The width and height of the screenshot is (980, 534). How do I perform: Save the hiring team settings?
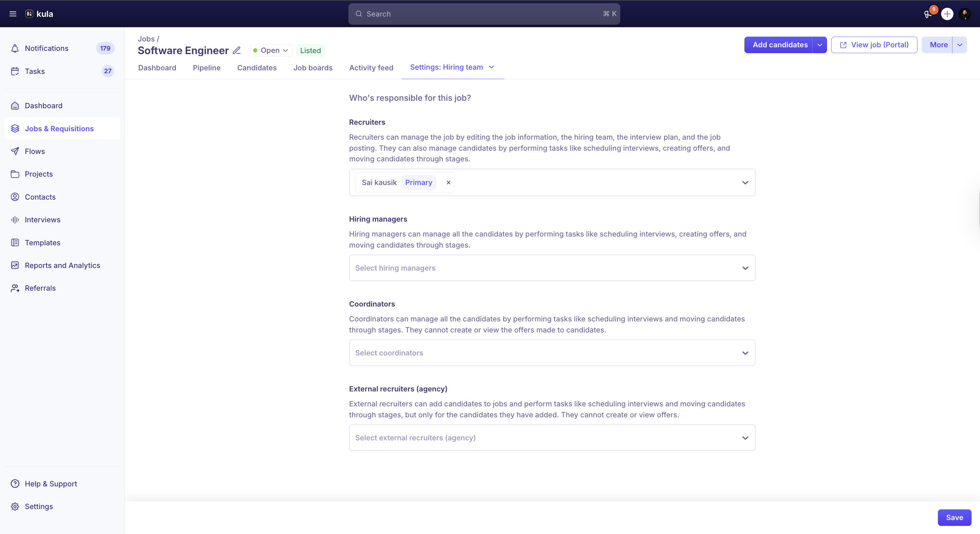[x=954, y=517]
